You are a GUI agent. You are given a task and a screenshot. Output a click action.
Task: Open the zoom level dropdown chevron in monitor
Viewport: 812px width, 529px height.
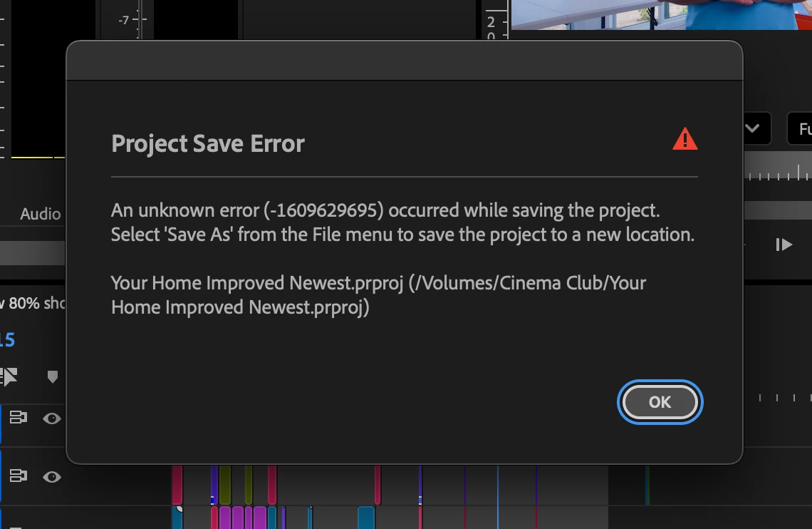752,128
